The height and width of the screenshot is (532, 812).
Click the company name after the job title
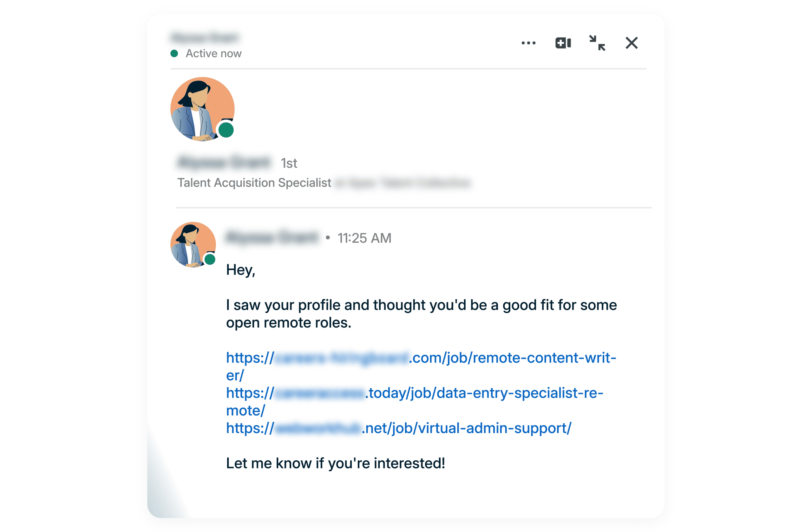(403, 183)
